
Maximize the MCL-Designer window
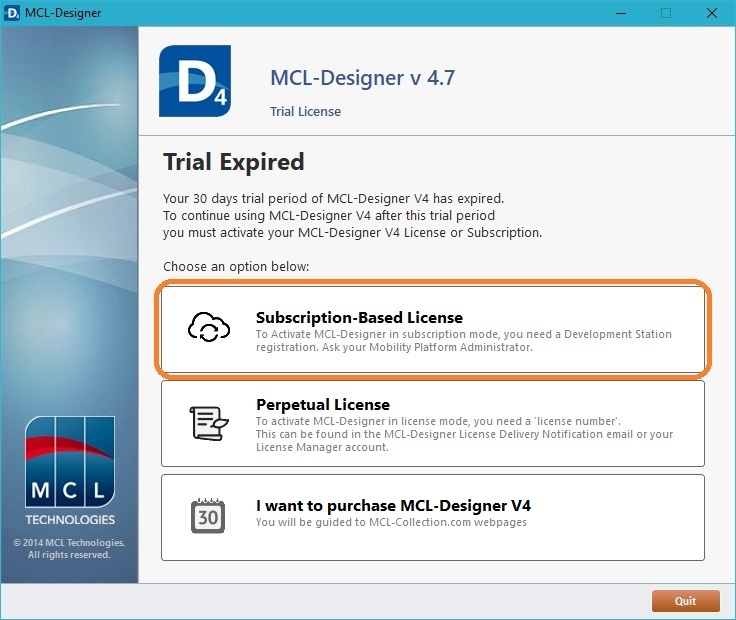point(665,13)
